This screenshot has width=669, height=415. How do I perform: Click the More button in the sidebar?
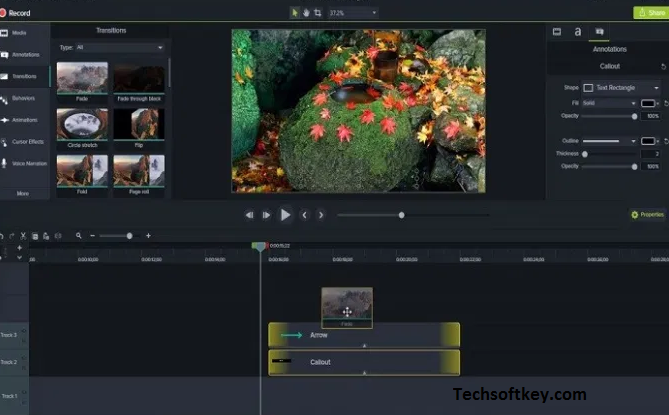click(x=23, y=193)
